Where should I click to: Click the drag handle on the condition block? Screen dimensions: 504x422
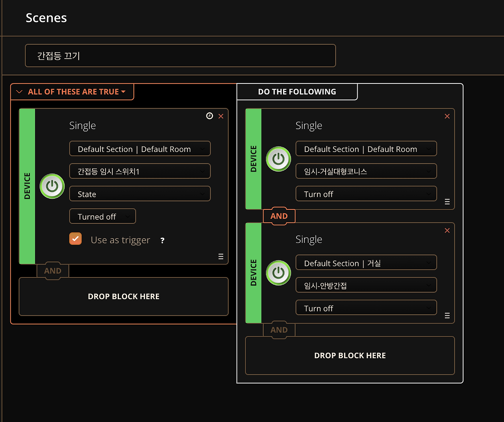click(221, 257)
